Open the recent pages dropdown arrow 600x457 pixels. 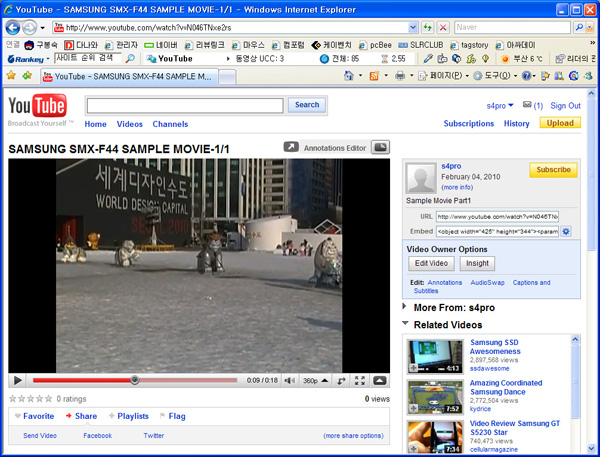click(42, 28)
